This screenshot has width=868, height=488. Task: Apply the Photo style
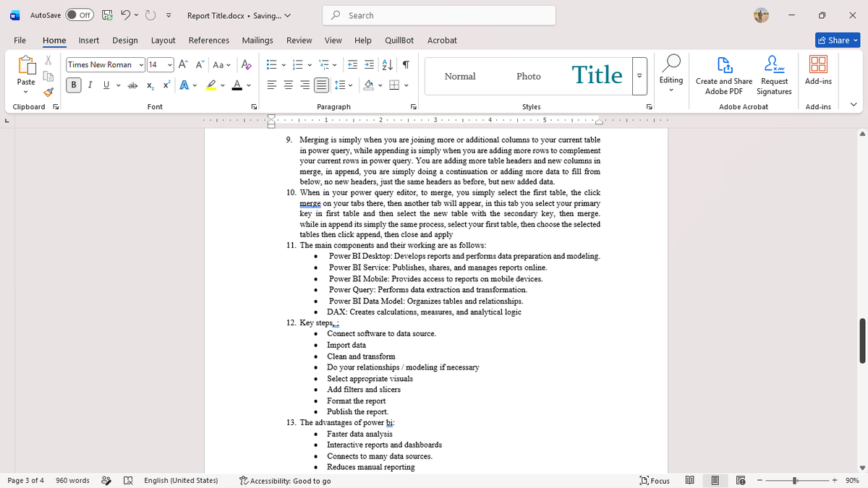[x=528, y=76]
